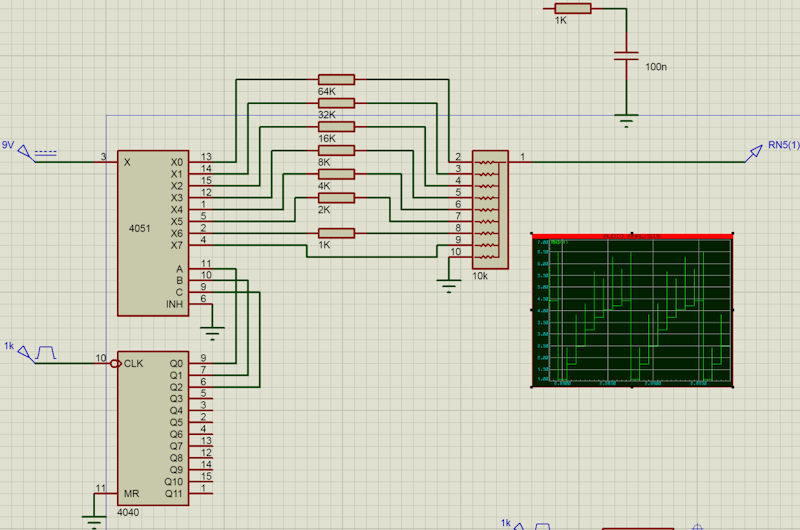800x530 pixels.
Task: Click the CLK pin of the 4040
Action: (108, 363)
